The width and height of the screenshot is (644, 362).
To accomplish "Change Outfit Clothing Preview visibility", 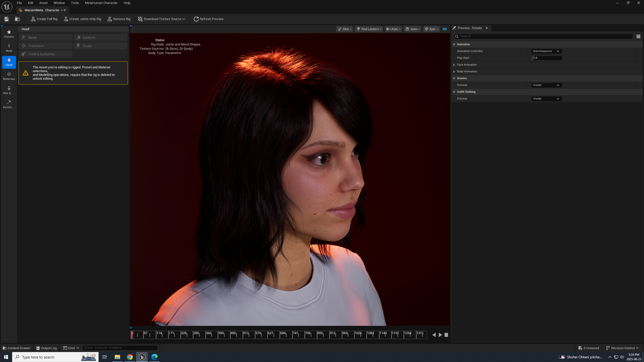I will 546,98.
